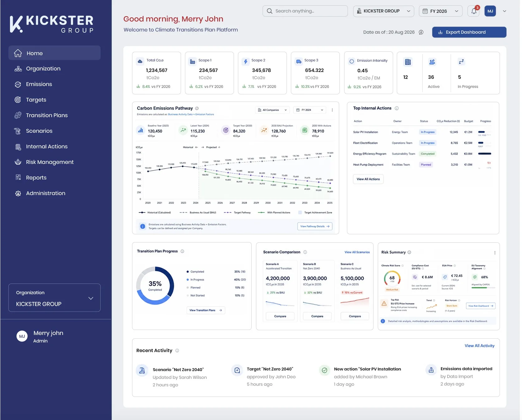Expand the sidebar Organization KICKSTER GROUP selector
Viewport: 522px width, 420px height.
point(55,298)
